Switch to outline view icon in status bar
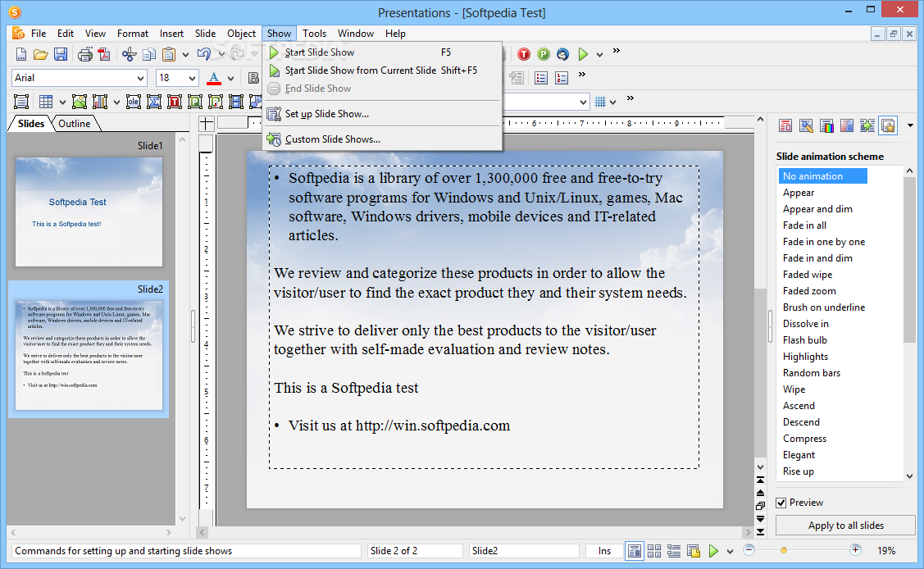924x569 pixels. tap(674, 551)
